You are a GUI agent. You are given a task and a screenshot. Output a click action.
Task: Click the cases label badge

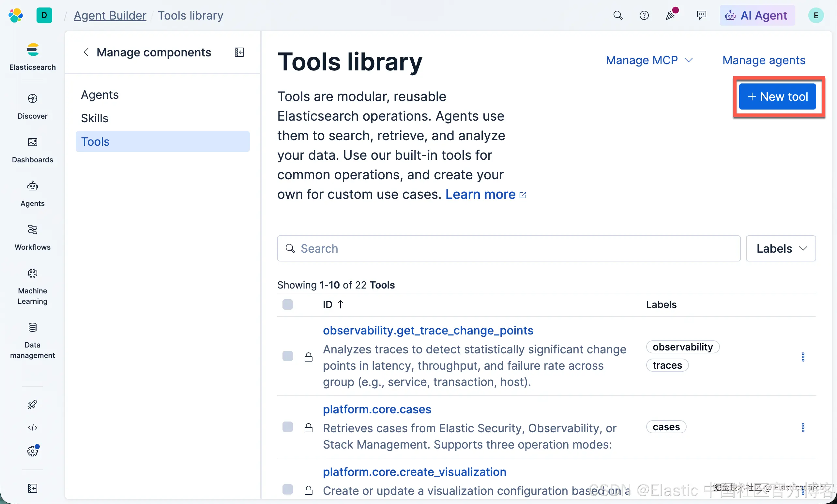click(x=666, y=427)
